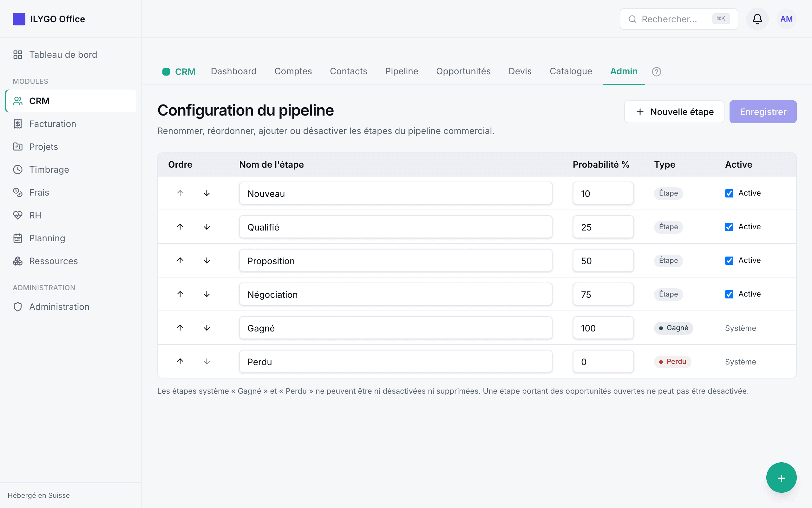Move Gagné stage up
Viewport: 812px width, 508px height.
pyautogui.click(x=180, y=328)
